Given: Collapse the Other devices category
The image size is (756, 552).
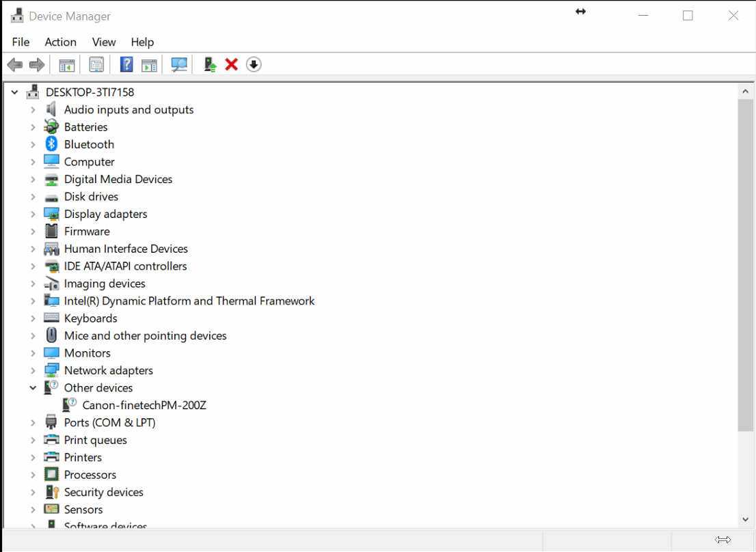Looking at the screenshot, I should pos(33,388).
